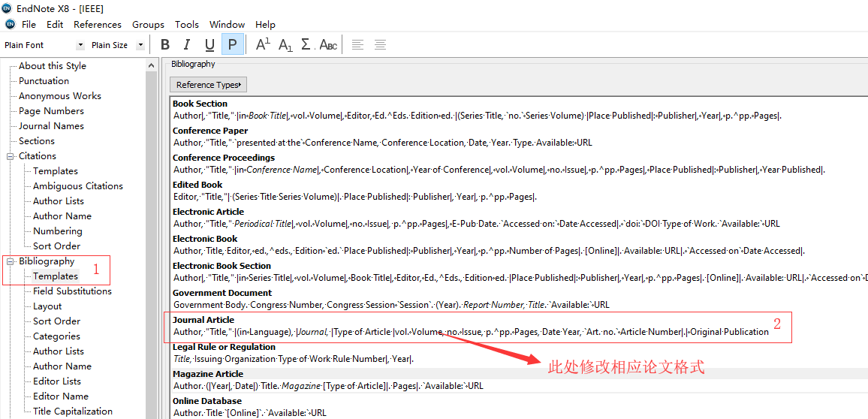Screen dimensions: 868x419
Task: Select Layout tree item
Action: 47,306
